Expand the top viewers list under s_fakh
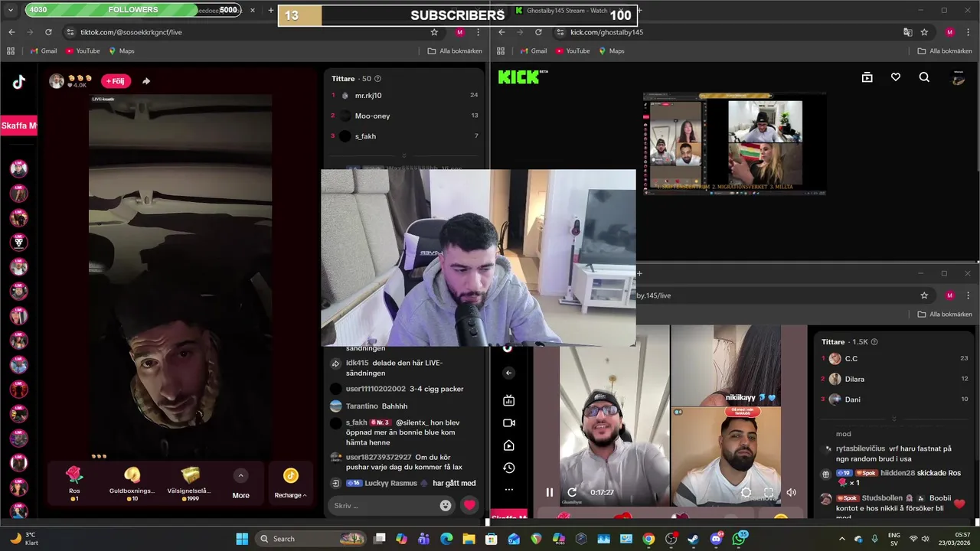980x551 pixels. click(x=403, y=155)
